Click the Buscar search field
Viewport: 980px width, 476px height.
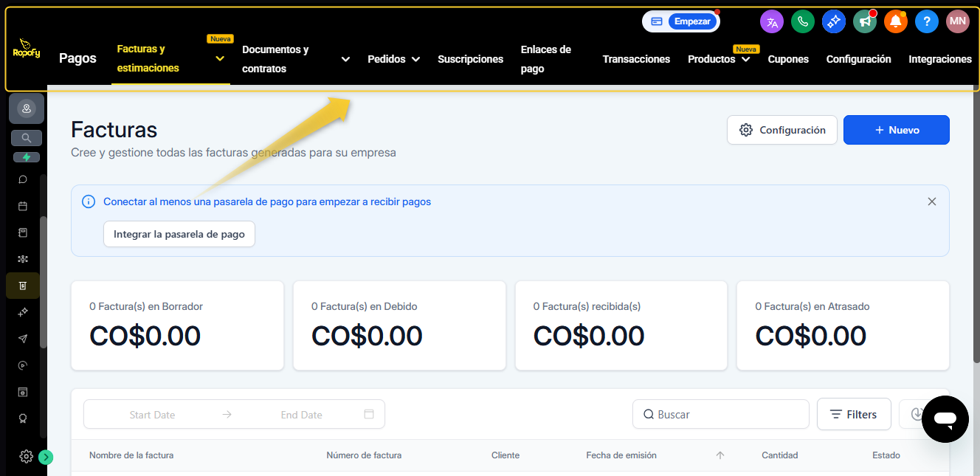point(727,415)
